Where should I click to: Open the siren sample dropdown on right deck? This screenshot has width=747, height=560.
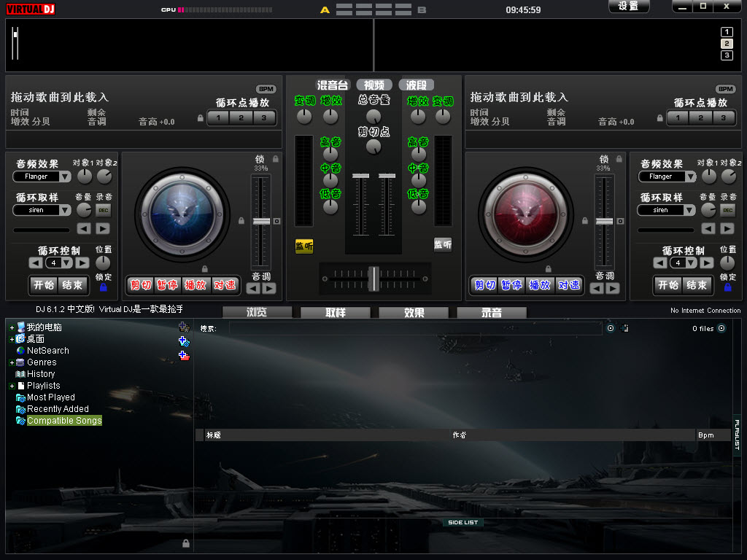click(665, 210)
